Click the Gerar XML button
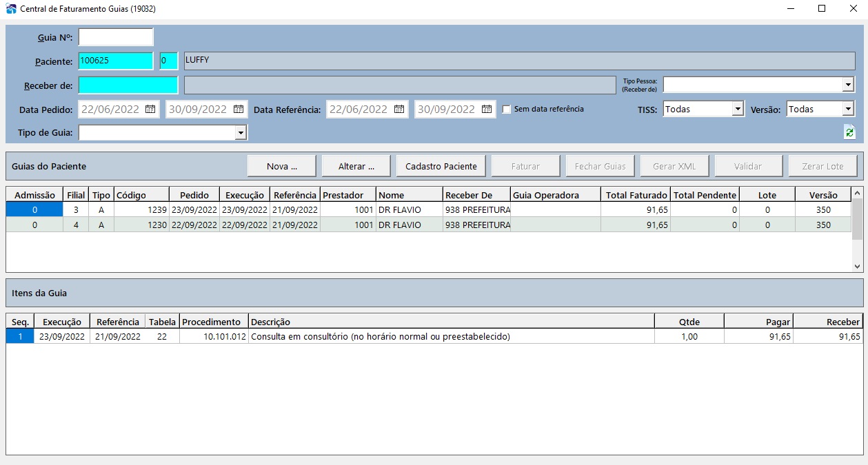 point(674,166)
